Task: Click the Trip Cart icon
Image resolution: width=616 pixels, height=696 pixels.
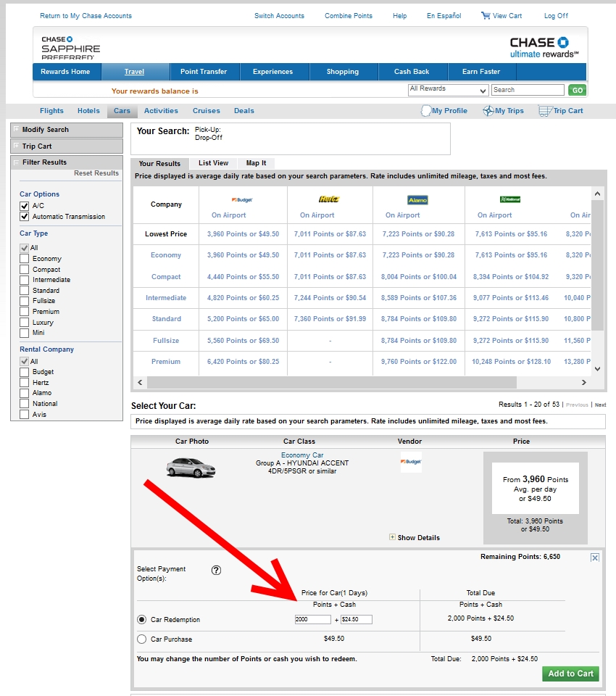Action: point(544,111)
